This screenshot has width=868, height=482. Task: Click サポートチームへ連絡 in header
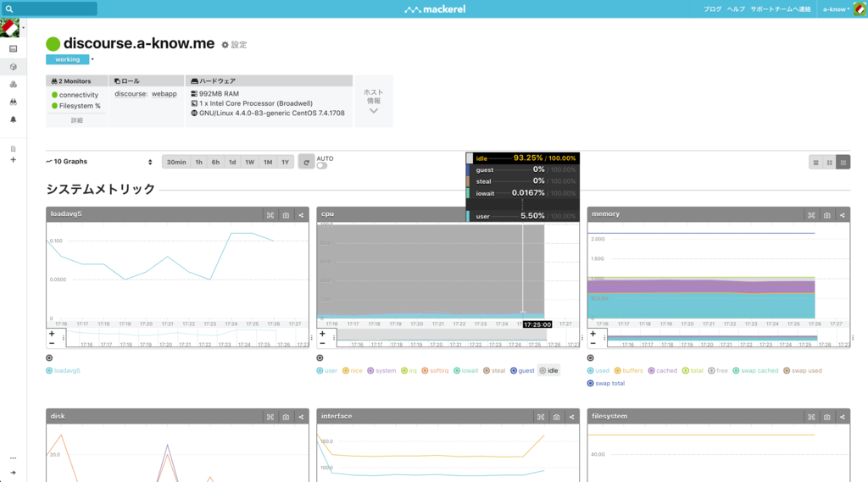(x=781, y=8)
